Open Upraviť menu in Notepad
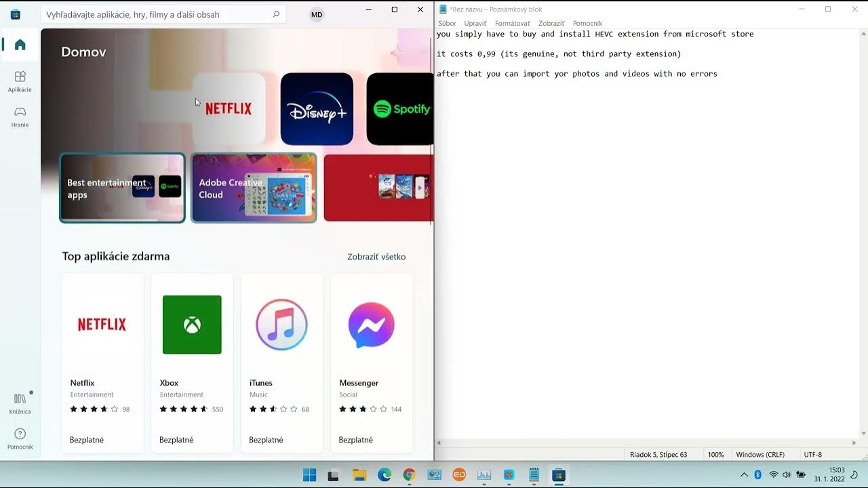This screenshot has height=488, width=868. coord(475,23)
